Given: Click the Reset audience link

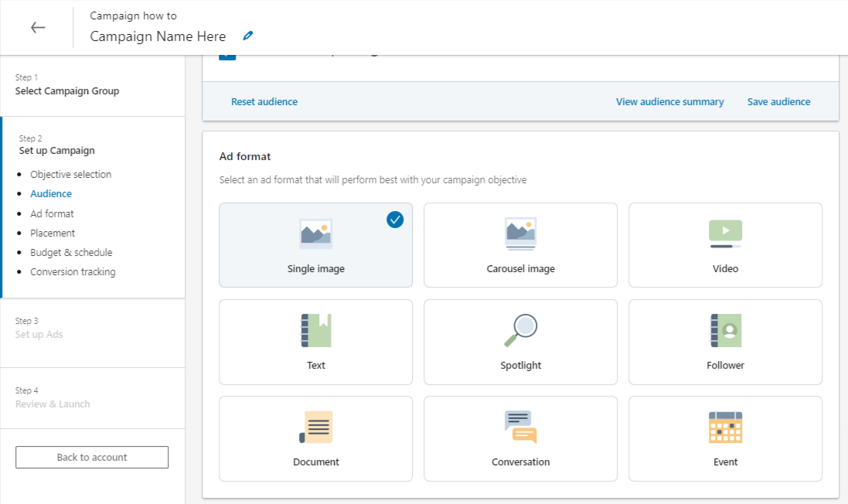Looking at the screenshot, I should coord(264,102).
